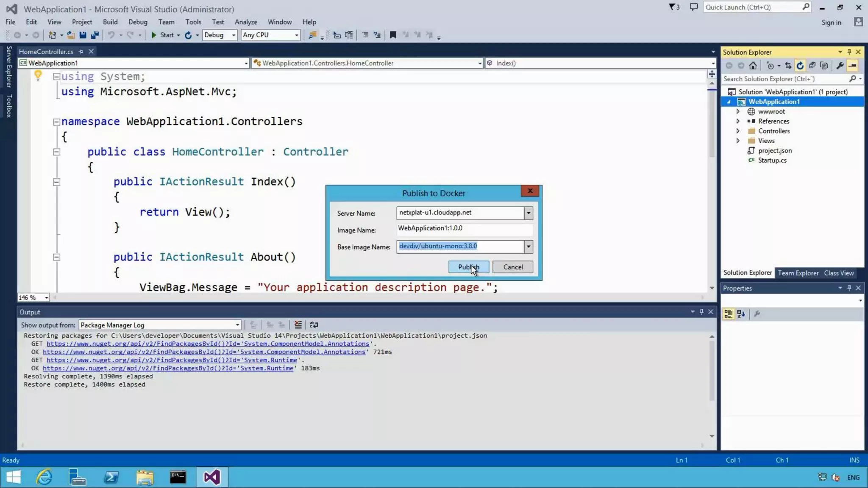The image size is (868, 488).
Task: Click the lightbulb quick actions icon
Action: click(x=38, y=76)
